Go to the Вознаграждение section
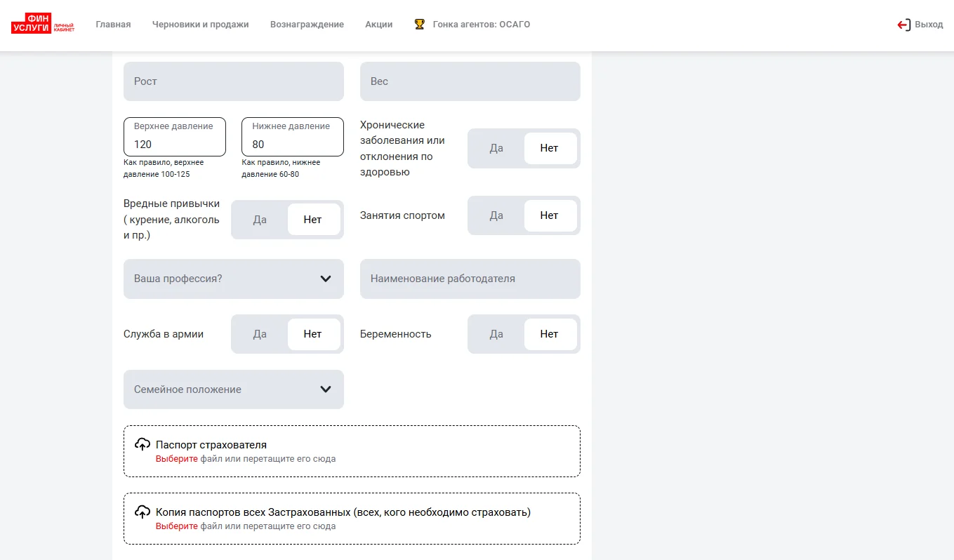The width and height of the screenshot is (954, 560). [x=307, y=25]
